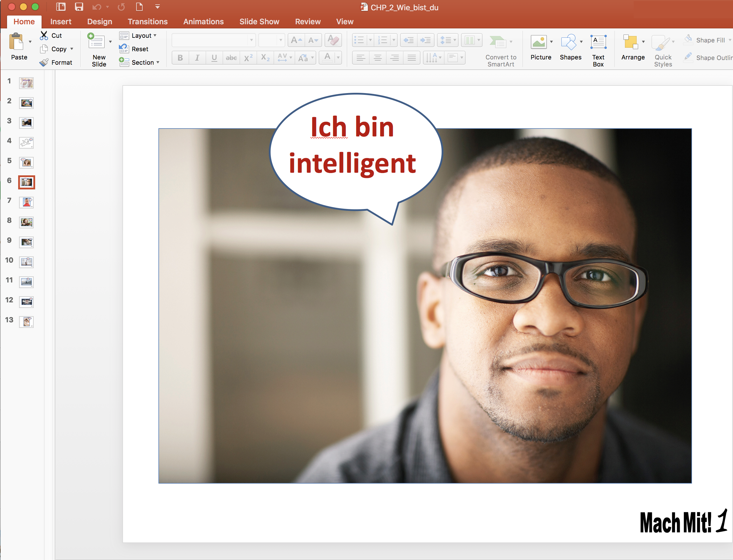
Task: Click the sidebar layout icon in title bar
Action: point(61,7)
